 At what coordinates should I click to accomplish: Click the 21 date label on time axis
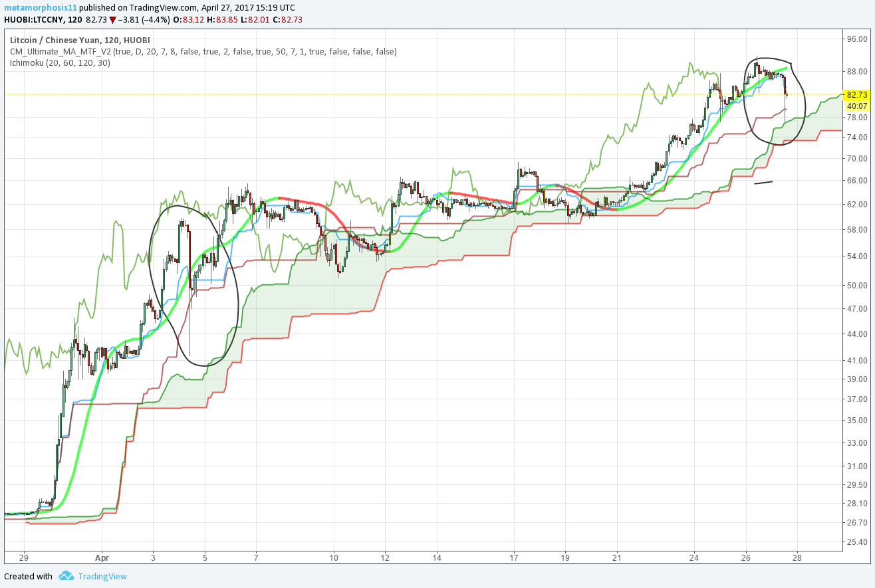tap(617, 557)
